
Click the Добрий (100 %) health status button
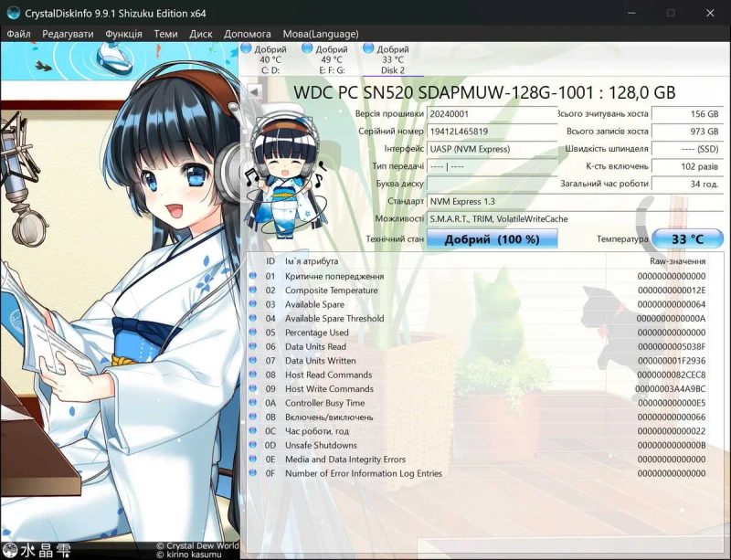point(492,239)
